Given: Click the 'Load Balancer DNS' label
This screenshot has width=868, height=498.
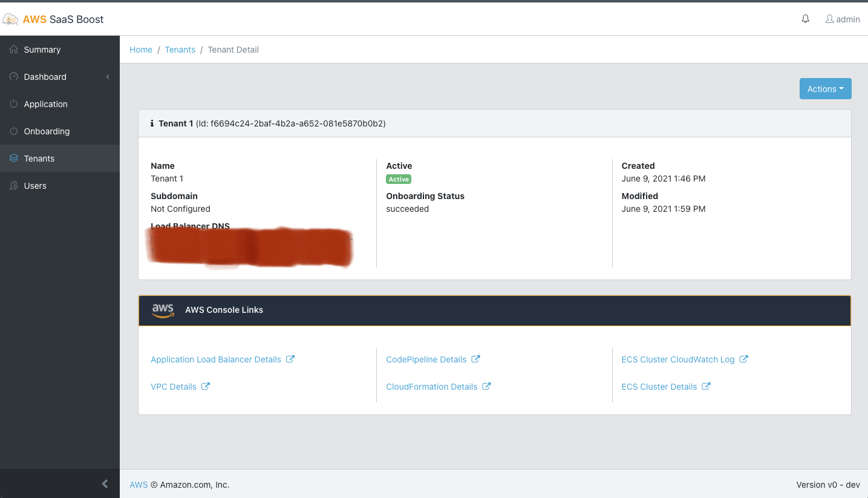Looking at the screenshot, I should coord(190,226).
